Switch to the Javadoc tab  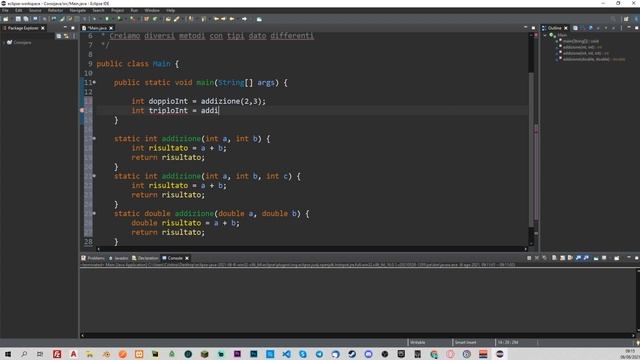point(118,258)
